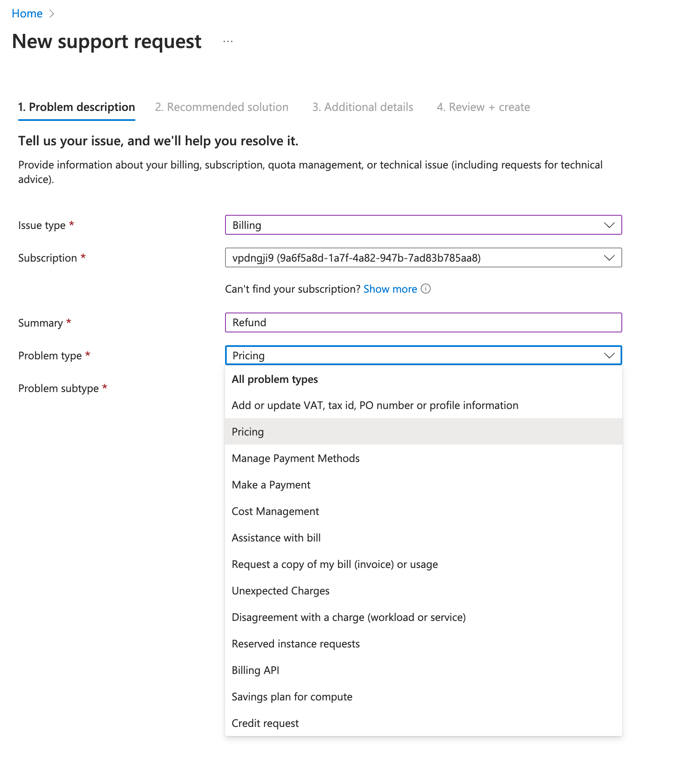Viewport: 700px width, 765px height.
Task: Open the Issue type dropdown
Action: pyautogui.click(x=423, y=225)
